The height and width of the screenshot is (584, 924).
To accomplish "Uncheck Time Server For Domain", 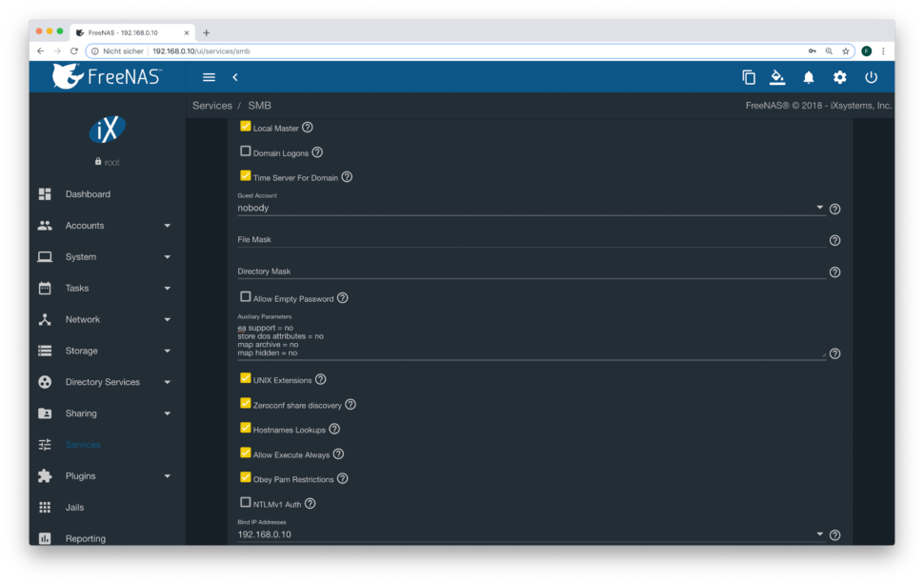I will (x=245, y=175).
